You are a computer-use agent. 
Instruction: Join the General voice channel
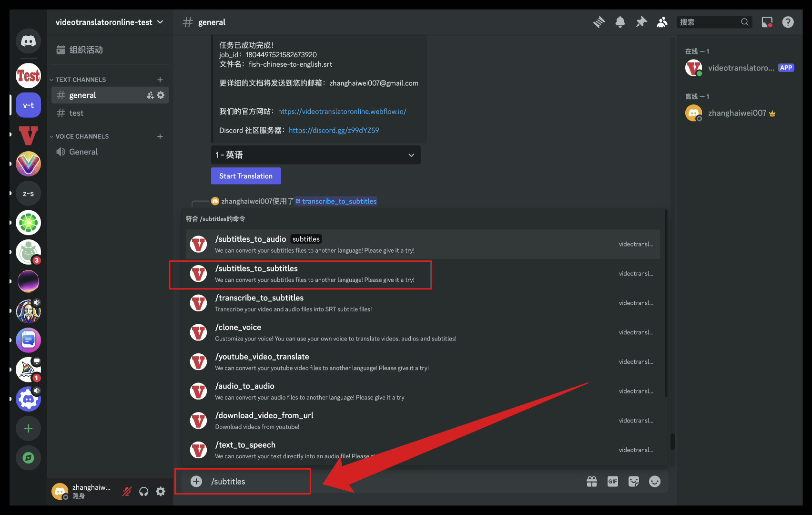point(110,152)
